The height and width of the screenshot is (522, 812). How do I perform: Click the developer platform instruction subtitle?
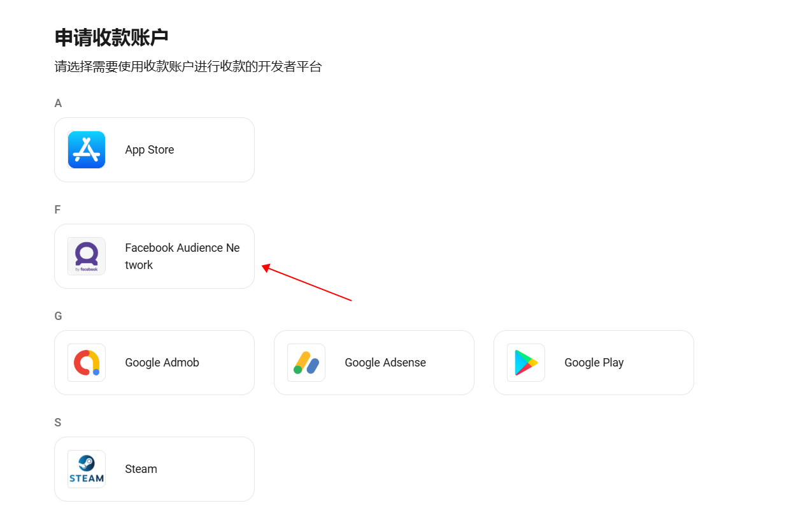click(189, 67)
